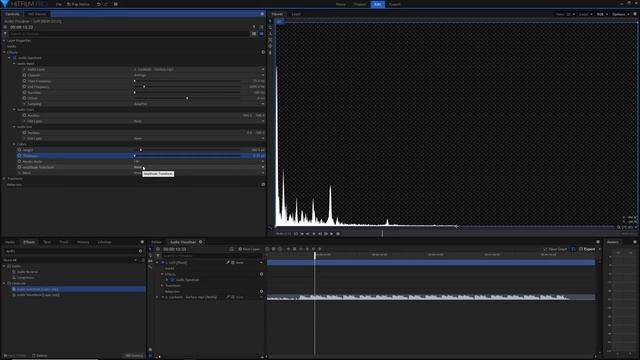
Task: Collapse the Audio Start group
Action: [14, 109]
